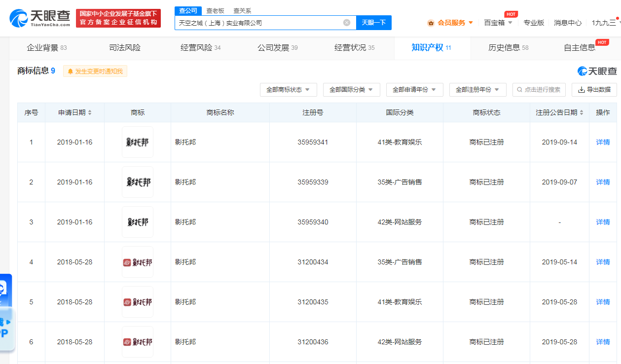Switch to 公司发展 tab
This screenshot has height=364, width=621.
(x=278, y=48)
